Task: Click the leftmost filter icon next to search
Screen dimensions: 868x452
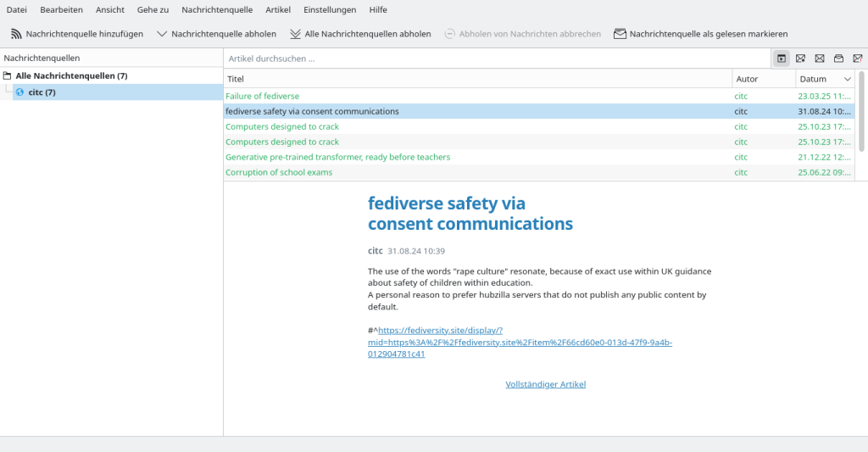Action: (782, 59)
